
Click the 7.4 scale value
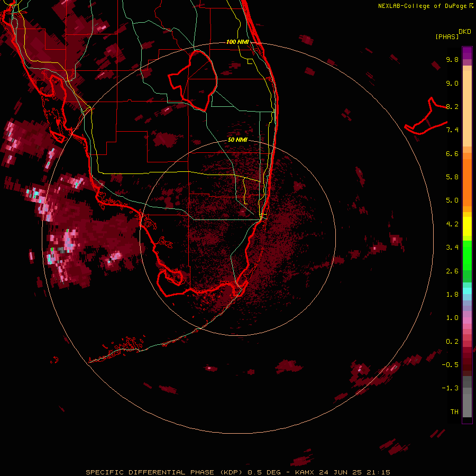[452, 130]
